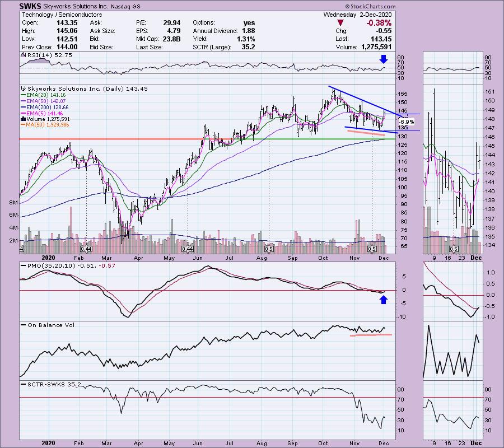Click the Mkt Cap value 23.8B
This screenshot has height=448, width=504.
click(172, 39)
